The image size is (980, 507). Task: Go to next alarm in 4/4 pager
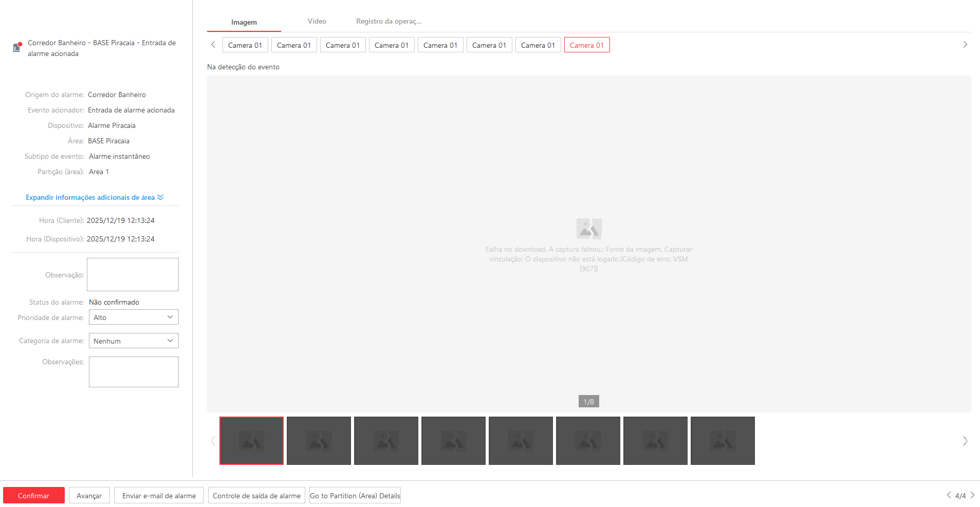tap(972, 495)
